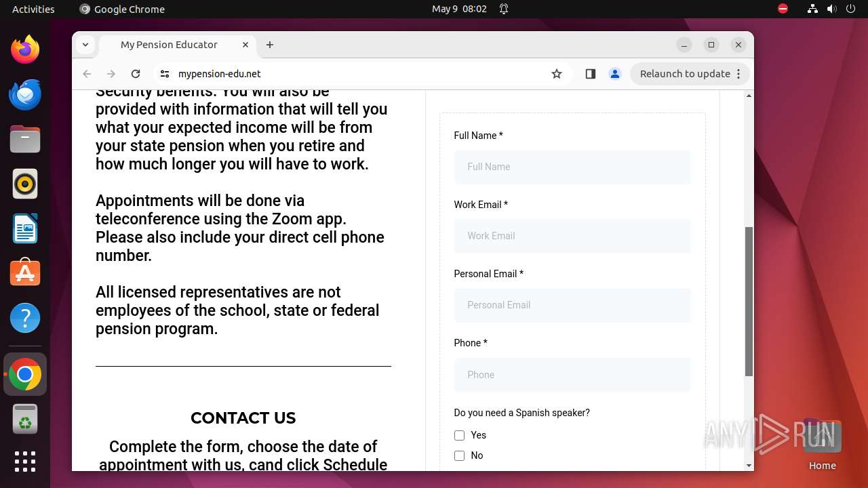868x488 pixels.
Task: Select the My Pension Educator tab
Action: (178, 45)
